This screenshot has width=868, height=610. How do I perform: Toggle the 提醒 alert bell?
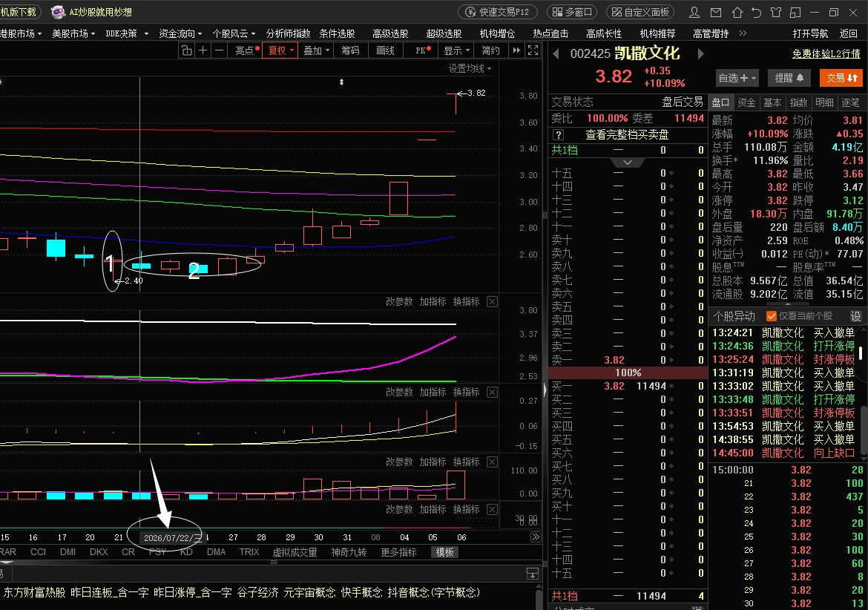[789, 78]
